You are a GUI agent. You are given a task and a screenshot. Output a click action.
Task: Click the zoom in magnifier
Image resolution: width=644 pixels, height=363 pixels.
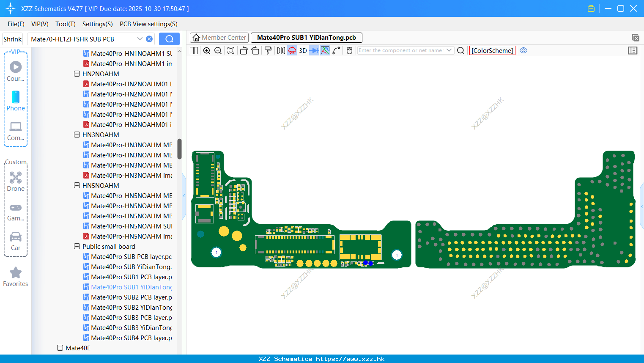207,50
